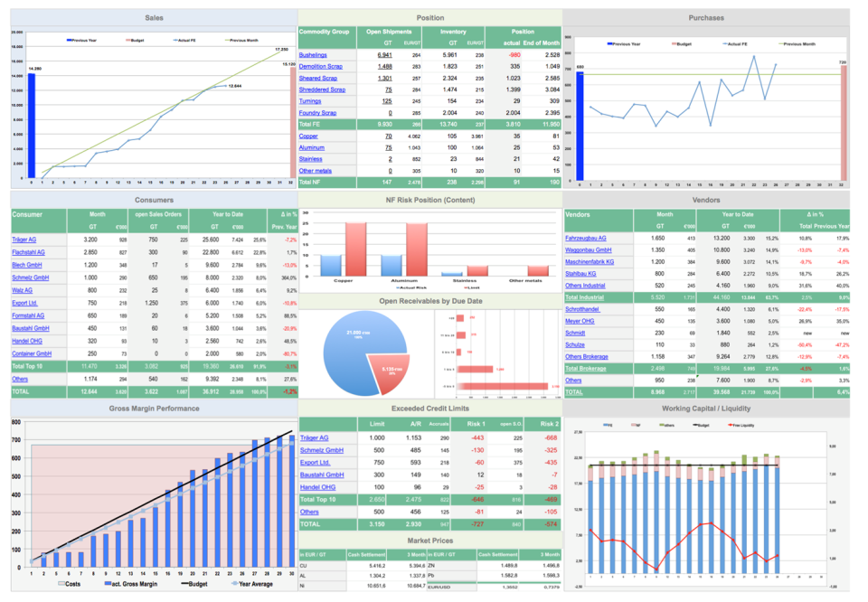868x602 pixels.
Task: Select the Previous Year legend marker in Sales chart
Action: (71, 40)
